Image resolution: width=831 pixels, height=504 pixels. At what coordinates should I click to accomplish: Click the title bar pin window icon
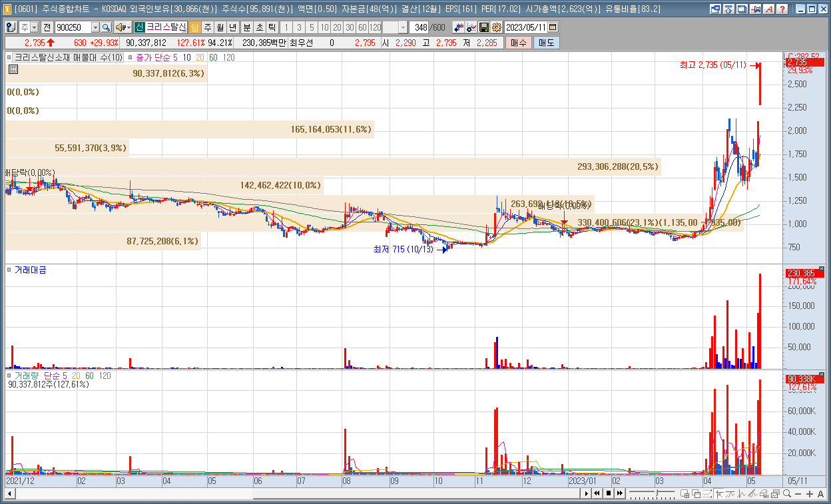(755, 9)
